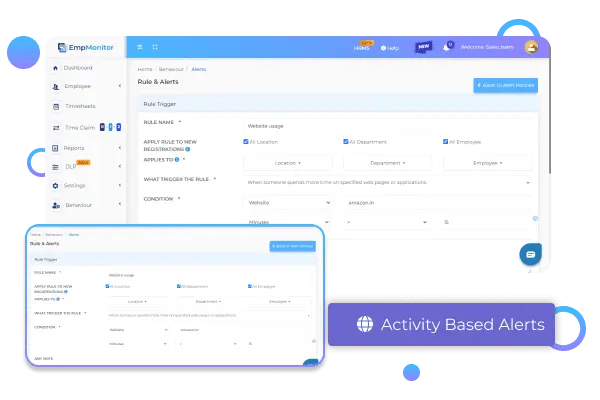This screenshot has height=400, width=600.
Task: Open Dashboard from sidebar
Action: click(78, 68)
